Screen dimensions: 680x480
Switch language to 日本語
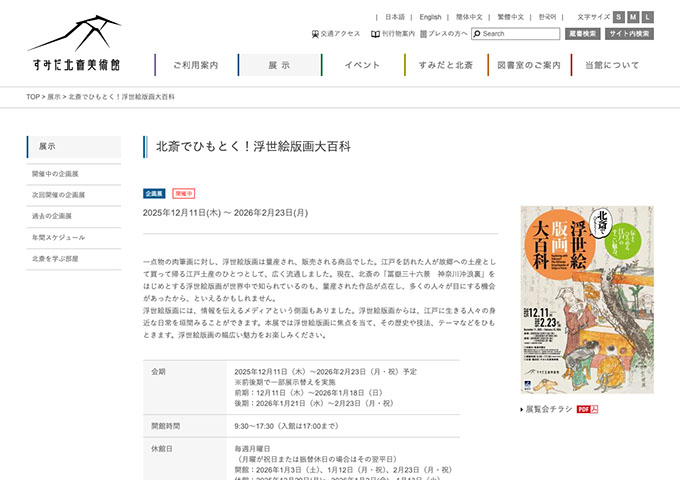(395, 17)
